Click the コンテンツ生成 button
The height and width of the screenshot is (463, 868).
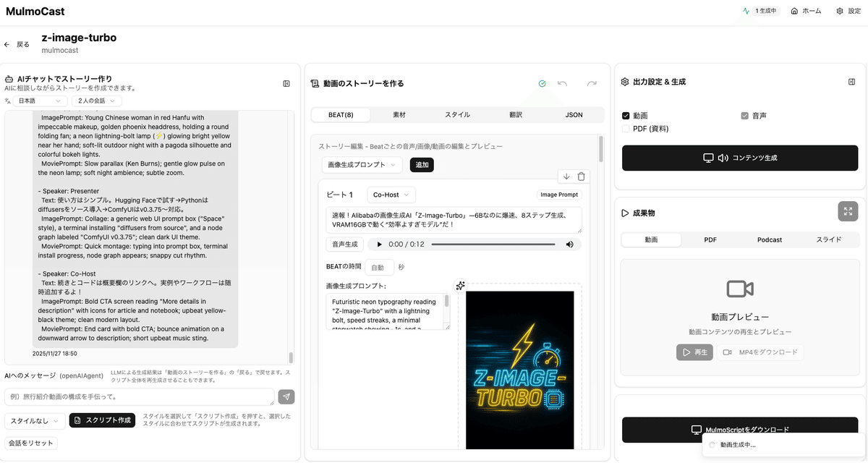pyautogui.click(x=740, y=158)
